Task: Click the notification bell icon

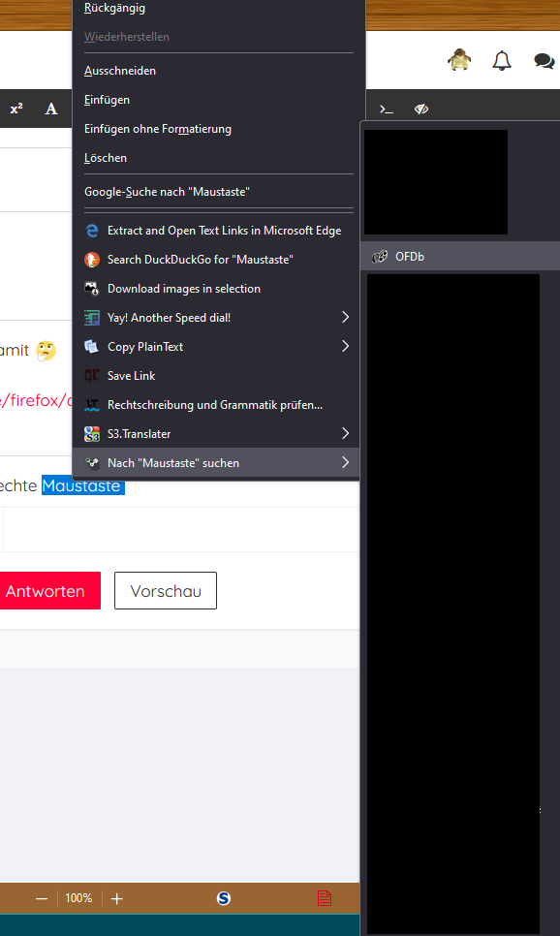Action: pyautogui.click(x=502, y=60)
